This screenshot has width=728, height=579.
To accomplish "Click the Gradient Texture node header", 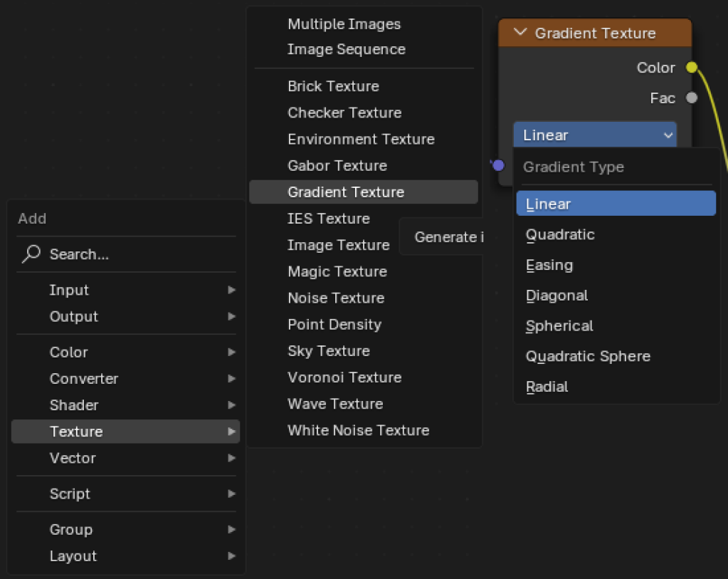I will coord(605,33).
